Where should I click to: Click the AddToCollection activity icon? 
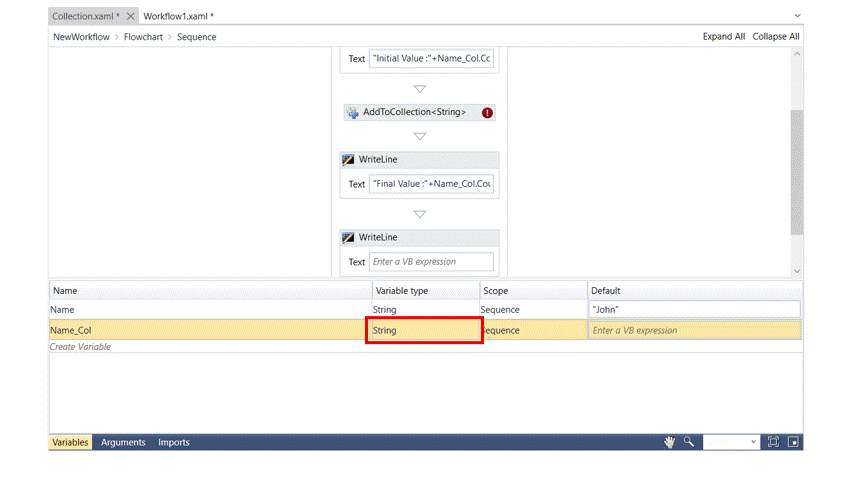(352, 113)
